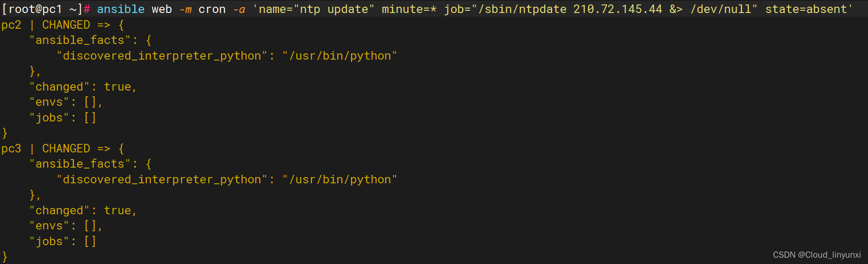
Task: Click pc3's "jobs": [] line
Action: point(63,241)
